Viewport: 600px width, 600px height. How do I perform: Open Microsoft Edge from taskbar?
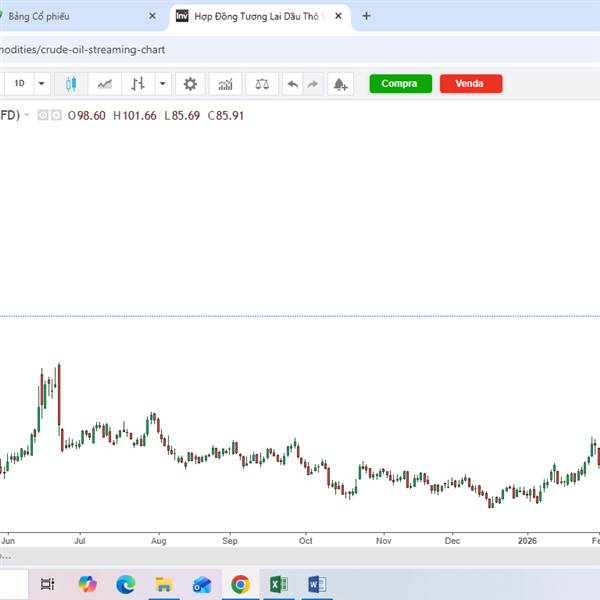tap(126, 584)
